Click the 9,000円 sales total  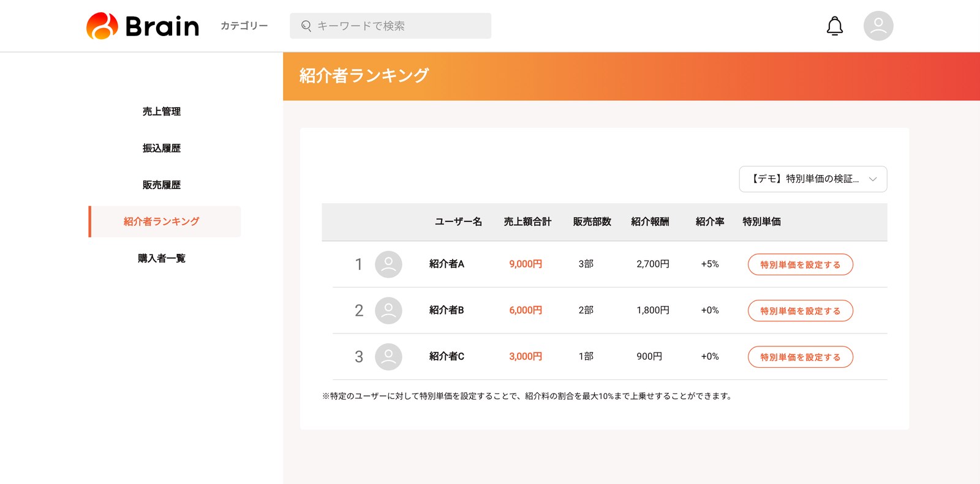(526, 264)
